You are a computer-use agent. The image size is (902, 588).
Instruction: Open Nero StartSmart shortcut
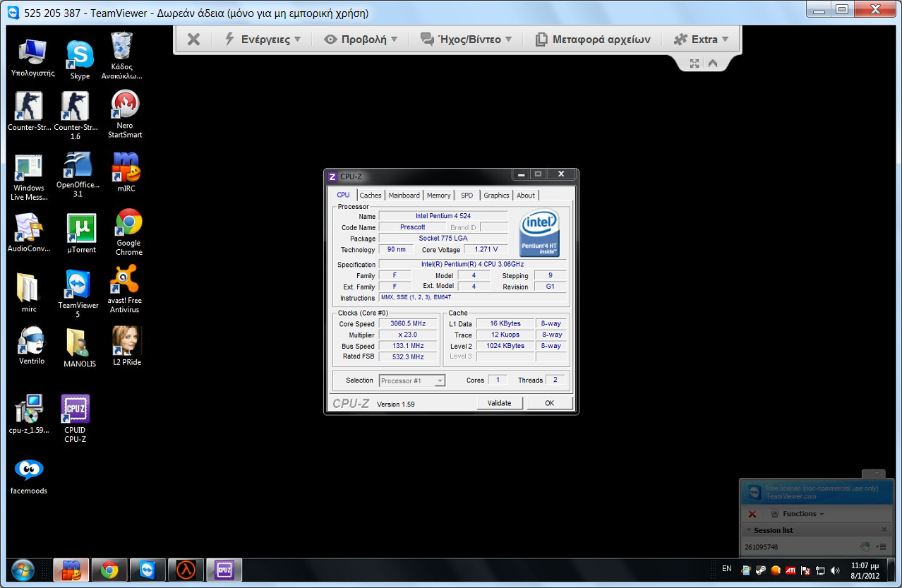[125, 114]
